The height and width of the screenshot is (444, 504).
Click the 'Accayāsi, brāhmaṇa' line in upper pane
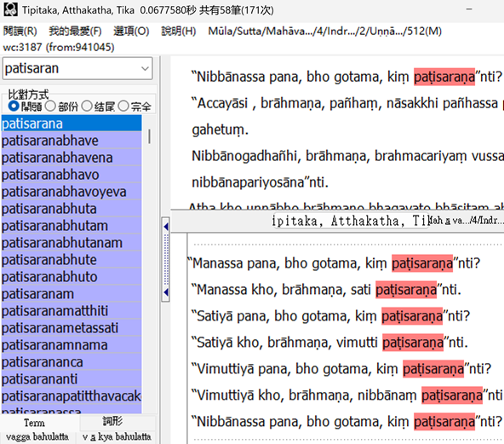pos(347,103)
